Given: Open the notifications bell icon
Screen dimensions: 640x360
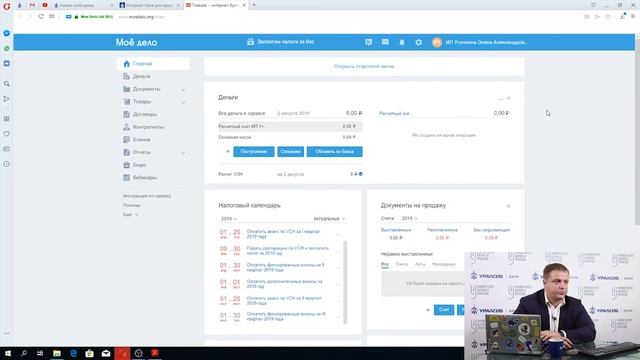Looking at the screenshot, I should [402, 42].
